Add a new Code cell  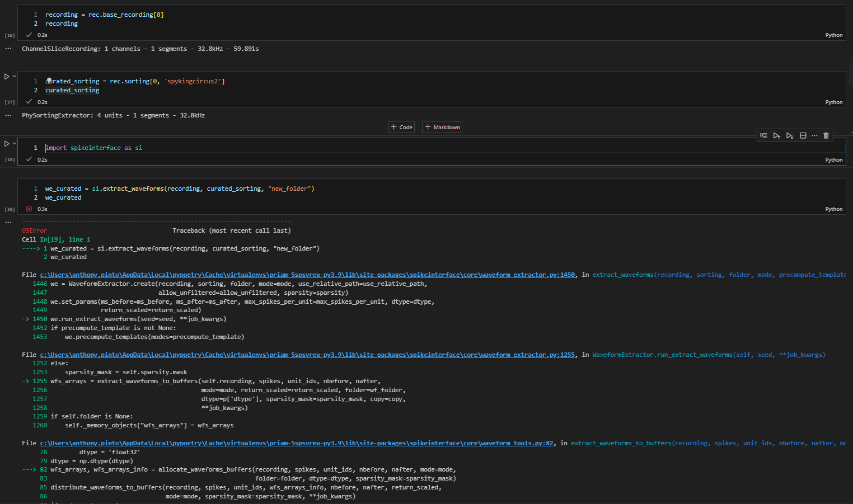(x=401, y=127)
